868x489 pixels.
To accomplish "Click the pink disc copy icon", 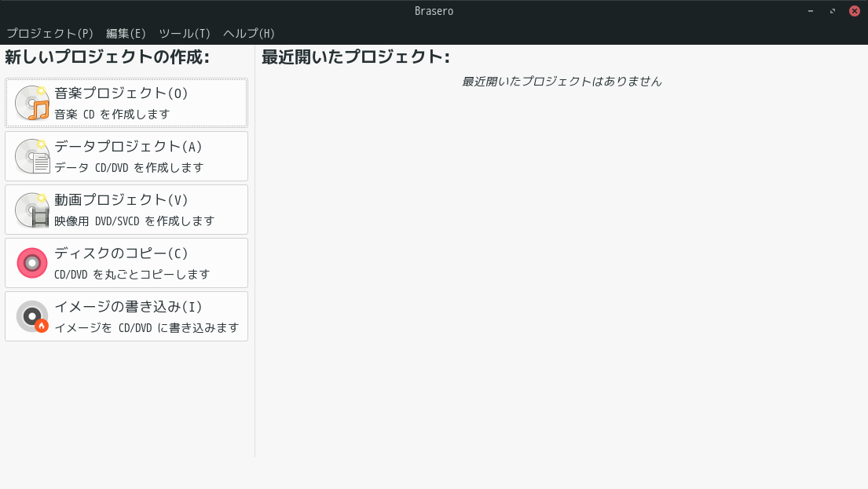I will 32,263.
